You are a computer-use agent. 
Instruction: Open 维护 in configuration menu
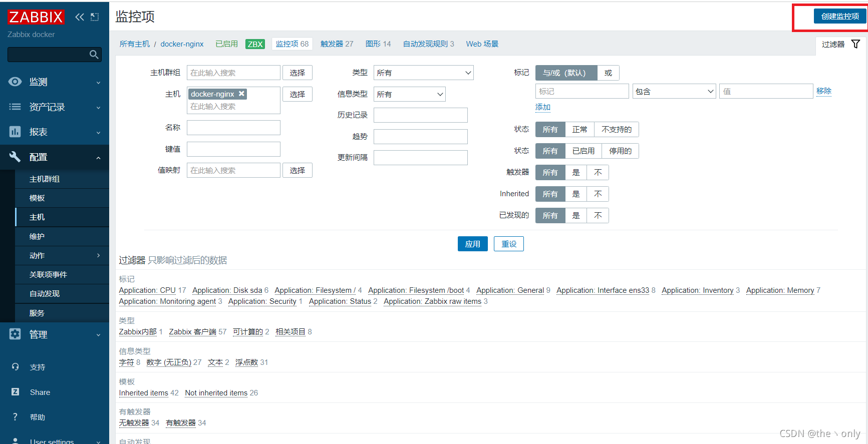tap(62, 236)
